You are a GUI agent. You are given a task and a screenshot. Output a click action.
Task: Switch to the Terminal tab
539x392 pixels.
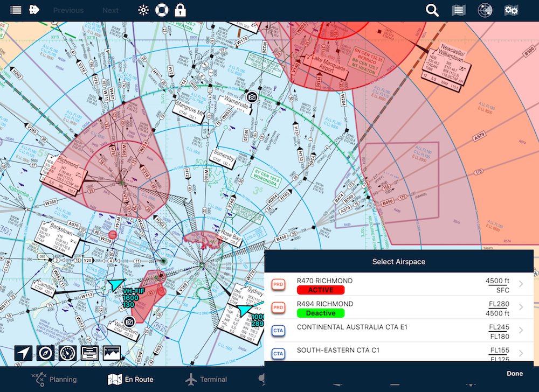[206, 379]
